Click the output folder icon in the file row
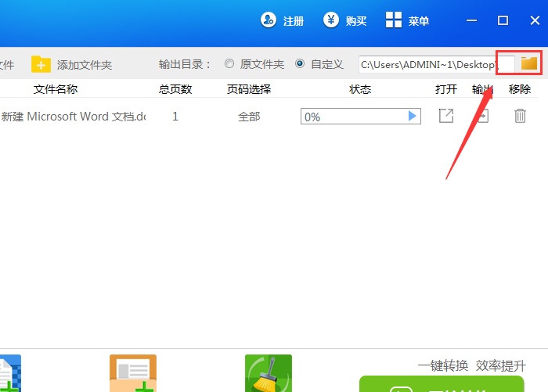This screenshot has width=548, height=392. click(x=483, y=116)
